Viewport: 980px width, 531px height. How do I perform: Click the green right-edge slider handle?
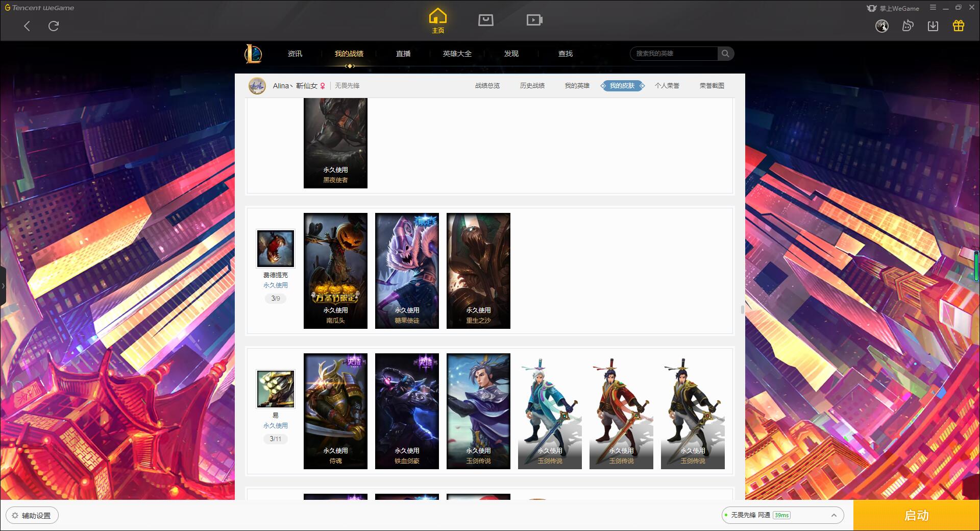976,265
